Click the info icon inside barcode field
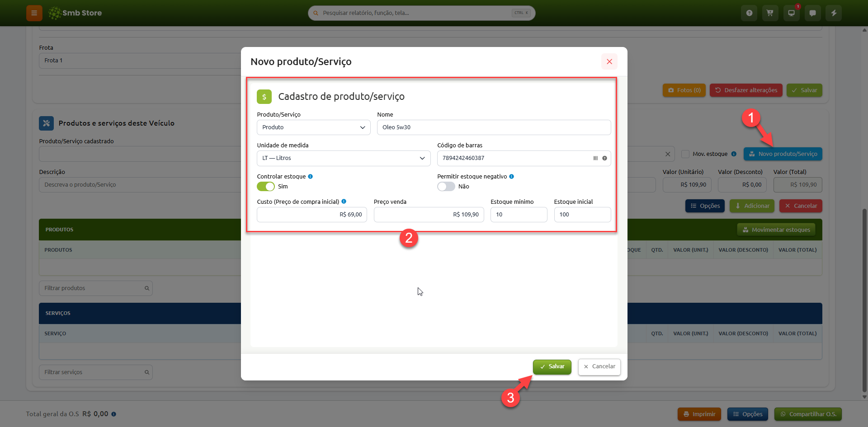This screenshot has height=427, width=868. click(604, 158)
